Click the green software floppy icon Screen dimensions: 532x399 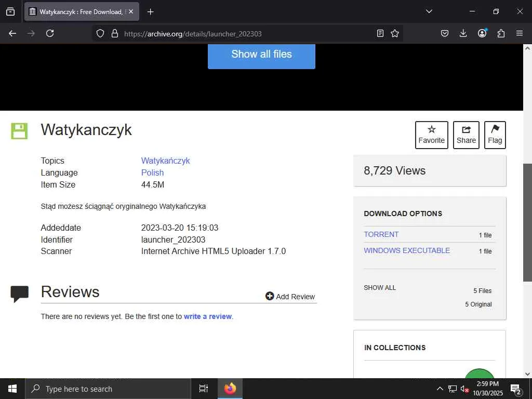pyautogui.click(x=19, y=131)
